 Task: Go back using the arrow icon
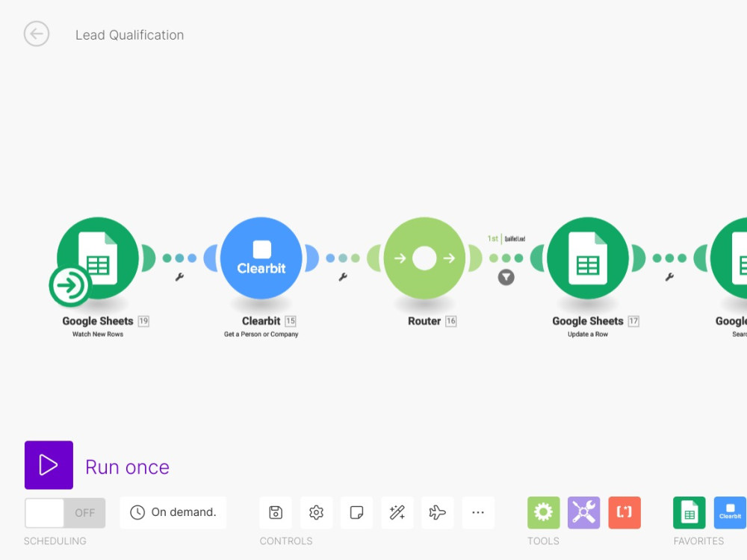tap(37, 34)
